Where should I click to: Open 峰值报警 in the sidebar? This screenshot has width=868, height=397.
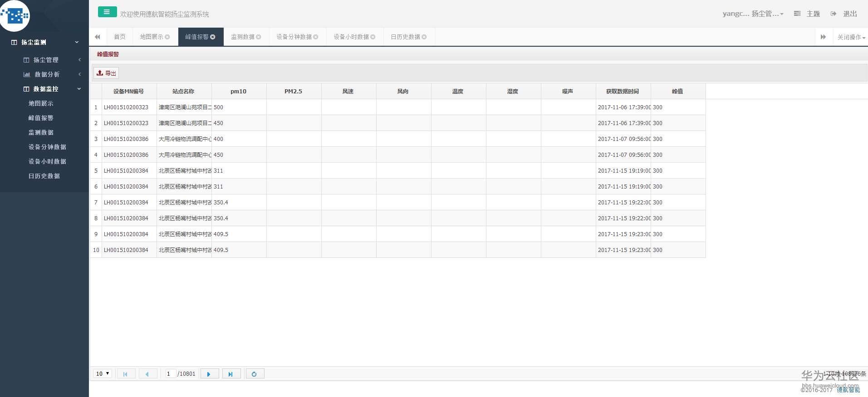41,118
